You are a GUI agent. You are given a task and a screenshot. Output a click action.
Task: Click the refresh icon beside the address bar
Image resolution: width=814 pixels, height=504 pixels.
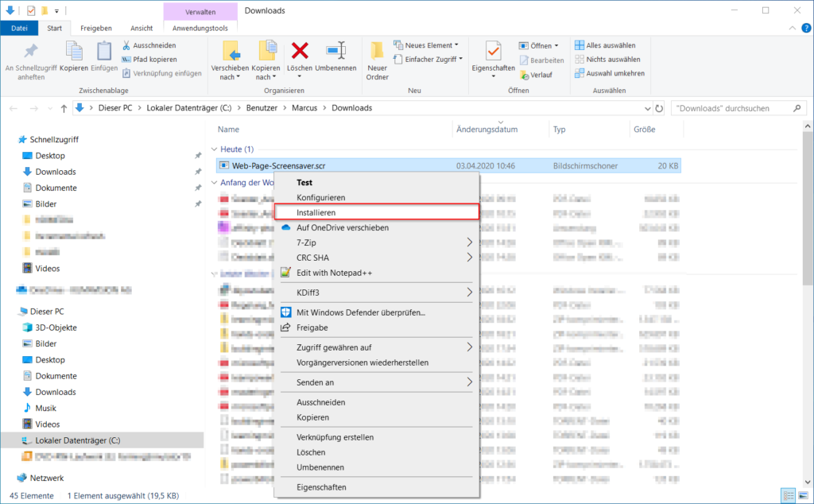659,108
